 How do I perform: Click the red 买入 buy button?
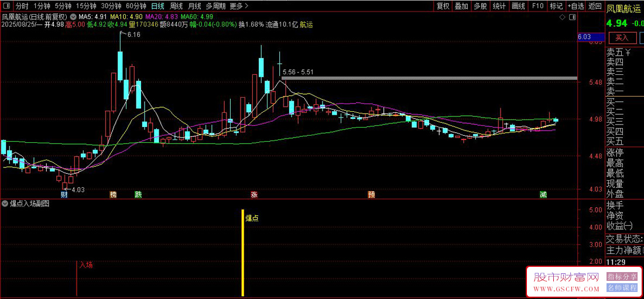(x=622, y=38)
